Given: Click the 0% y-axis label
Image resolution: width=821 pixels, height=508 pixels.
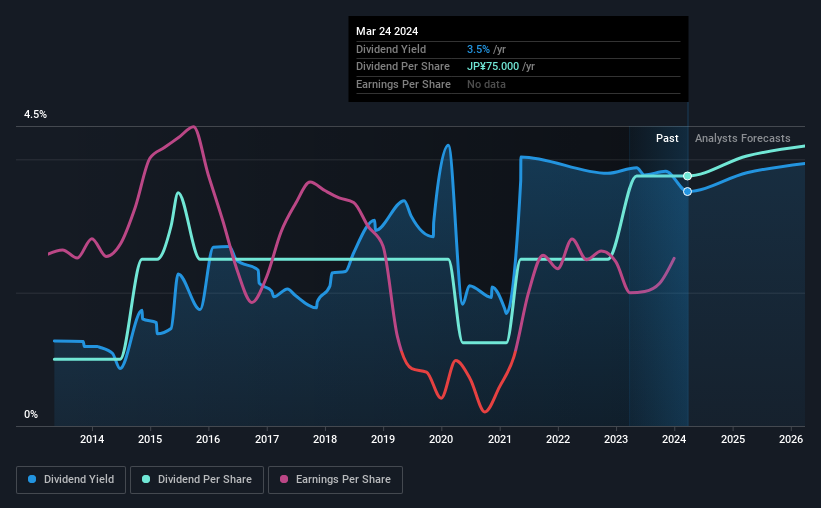Looking at the screenshot, I should click(x=31, y=414).
